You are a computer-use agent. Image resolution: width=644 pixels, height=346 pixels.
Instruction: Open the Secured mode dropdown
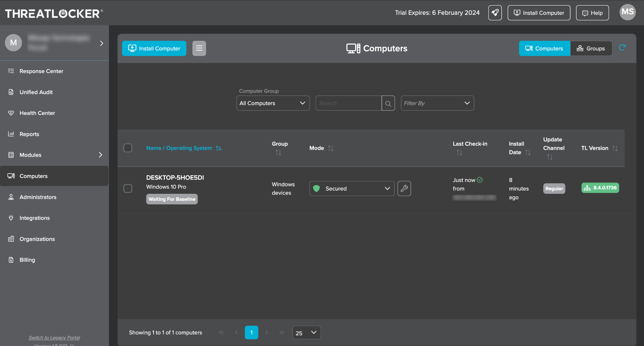pyautogui.click(x=352, y=189)
